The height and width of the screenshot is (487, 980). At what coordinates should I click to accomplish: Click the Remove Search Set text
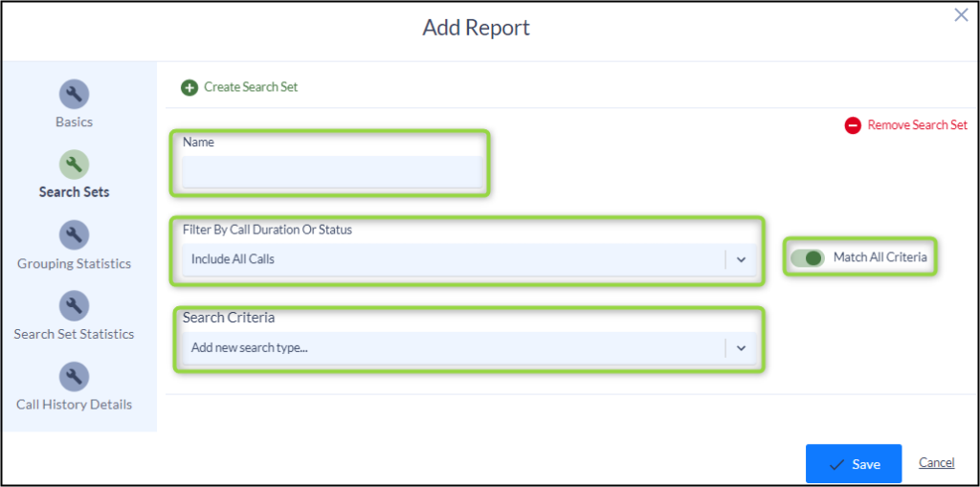918,125
